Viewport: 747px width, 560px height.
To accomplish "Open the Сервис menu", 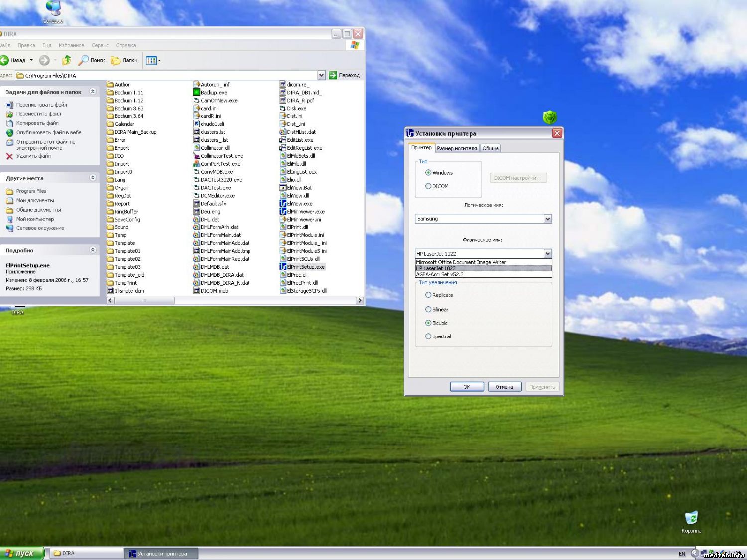I will (100, 45).
